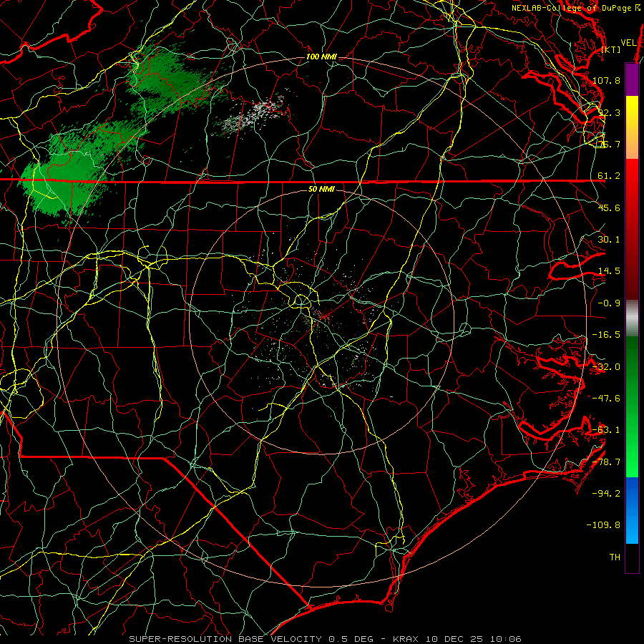Image resolution: width=644 pixels, height=644 pixels.
Task: Click the 10 DEC 25 10:06 timestamp
Action: click(474, 639)
